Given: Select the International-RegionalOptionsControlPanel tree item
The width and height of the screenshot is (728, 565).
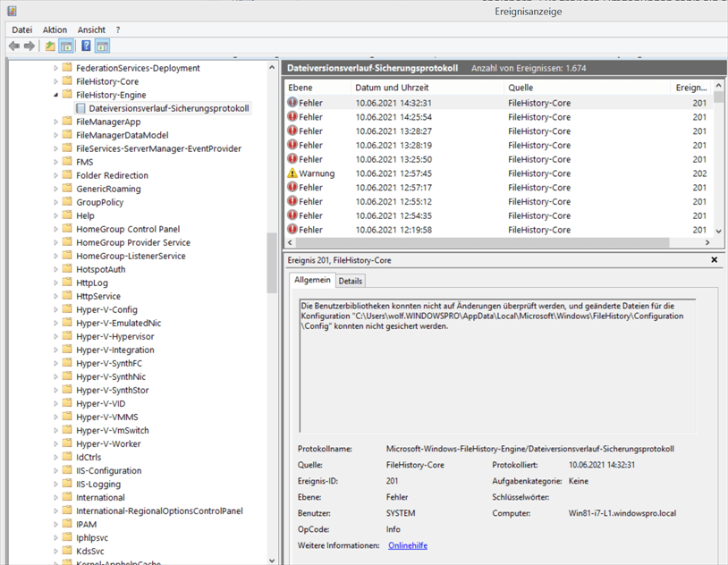Looking at the screenshot, I should tap(159, 510).
